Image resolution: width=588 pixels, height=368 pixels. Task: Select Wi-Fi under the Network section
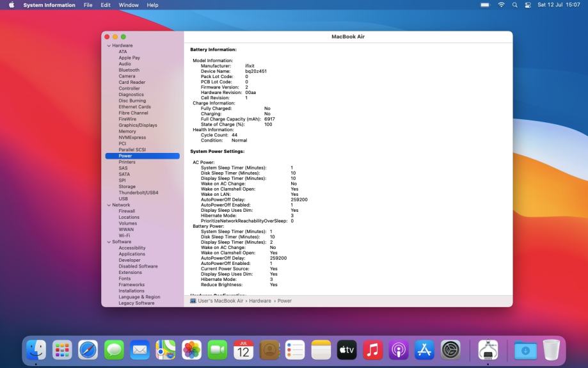click(x=124, y=236)
